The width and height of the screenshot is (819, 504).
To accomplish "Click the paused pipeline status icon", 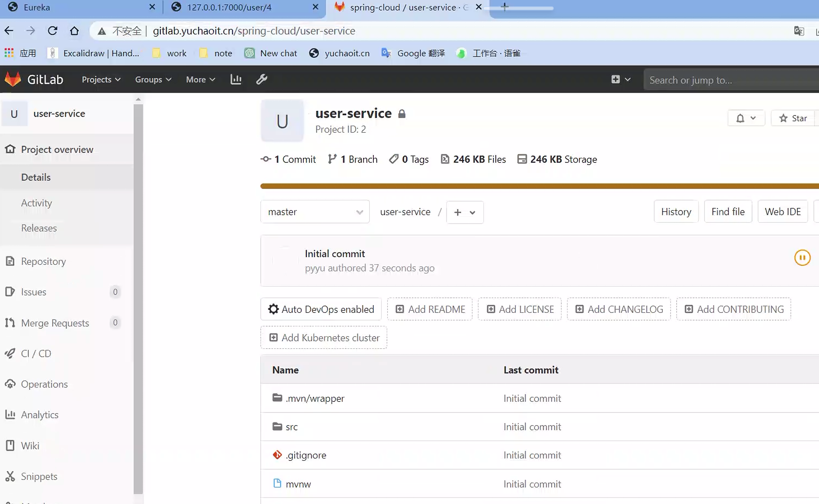I will pos(802,258).
